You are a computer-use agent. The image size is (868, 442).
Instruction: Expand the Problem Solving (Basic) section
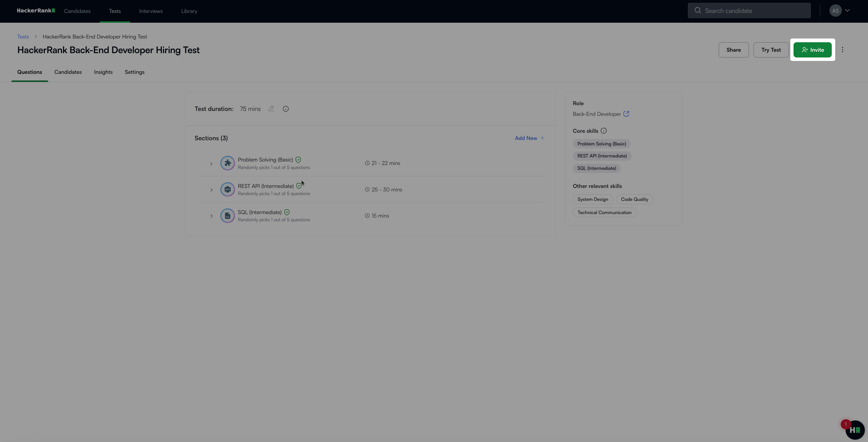pos(211,164)
